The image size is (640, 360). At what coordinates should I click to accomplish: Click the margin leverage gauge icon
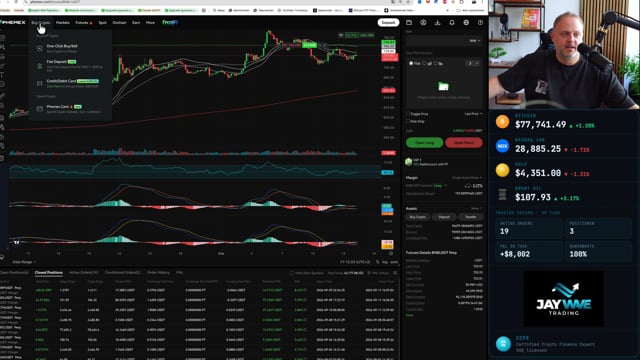(468, 186)
